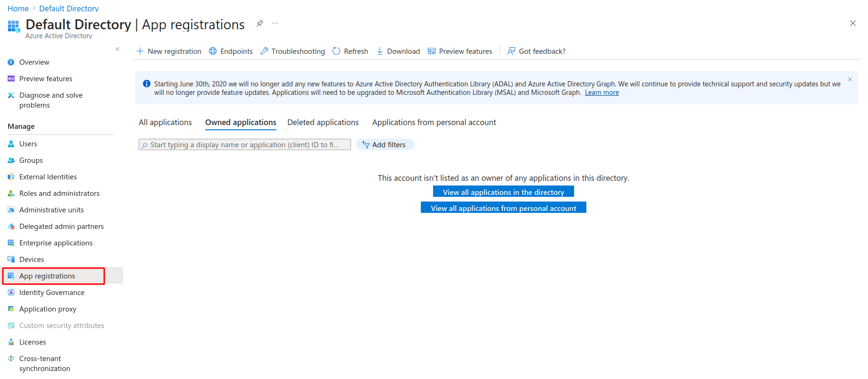Click View all applications from personal account
Viewport: 868px width, 379px height.
tap(503, 208)
